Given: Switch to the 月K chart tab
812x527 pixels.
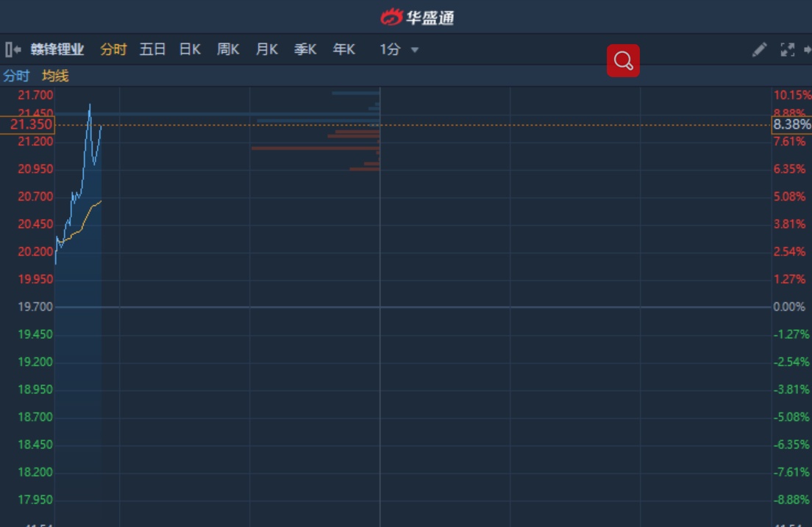Looking at the screenshot, I should click(267, 50).
